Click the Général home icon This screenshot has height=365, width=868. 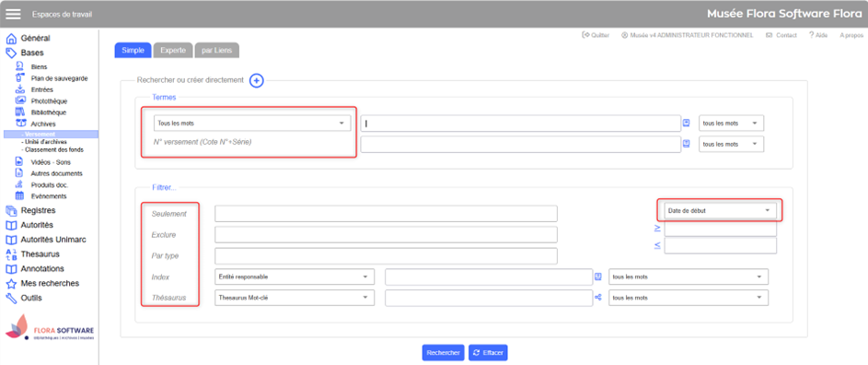point(10,39)
